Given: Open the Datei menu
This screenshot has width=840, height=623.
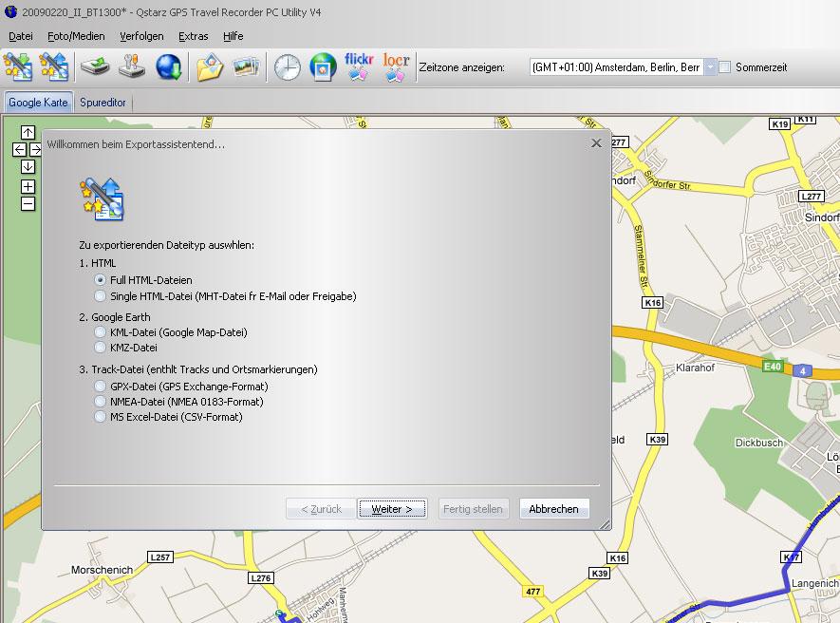Looking at the screenshot, I should pos(20,36).
